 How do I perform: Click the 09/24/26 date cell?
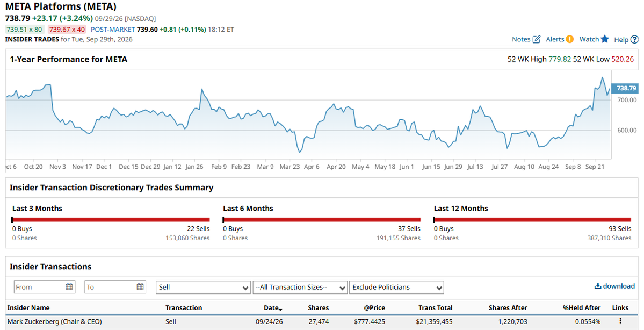click(269, 321)
